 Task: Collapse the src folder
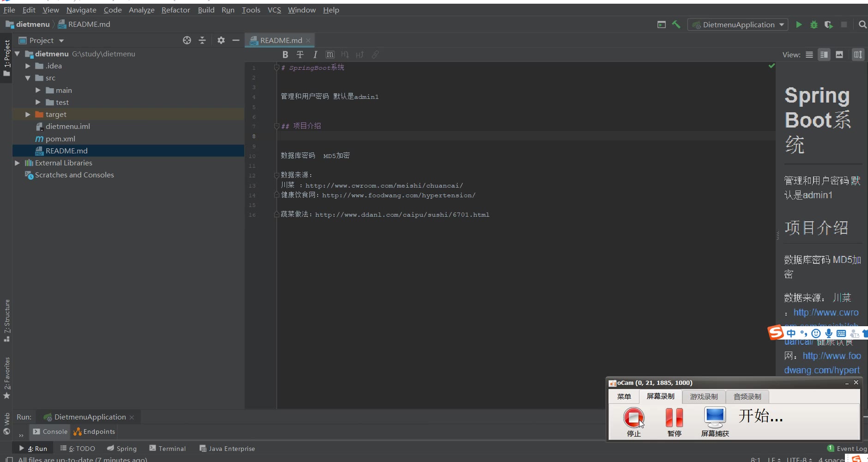[x=28, y=78]
